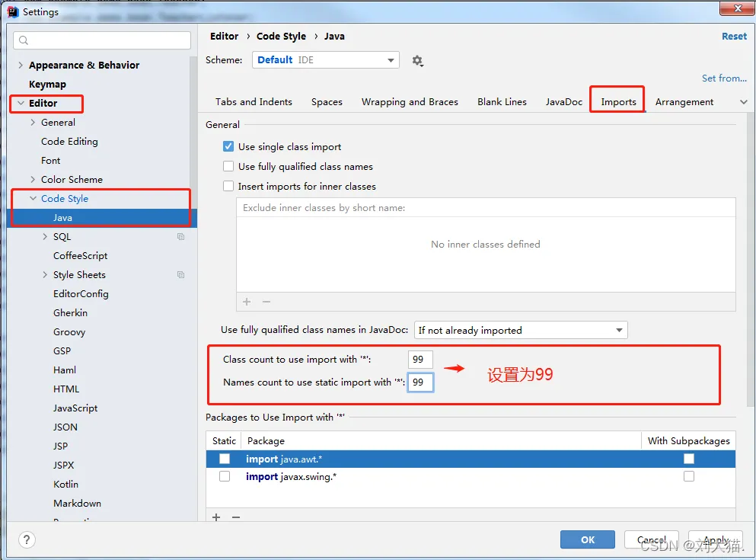Click the plus icon under inner classes list
This screenshot has width=756, height=560.
pyautogui.click(x=247, y=302)
